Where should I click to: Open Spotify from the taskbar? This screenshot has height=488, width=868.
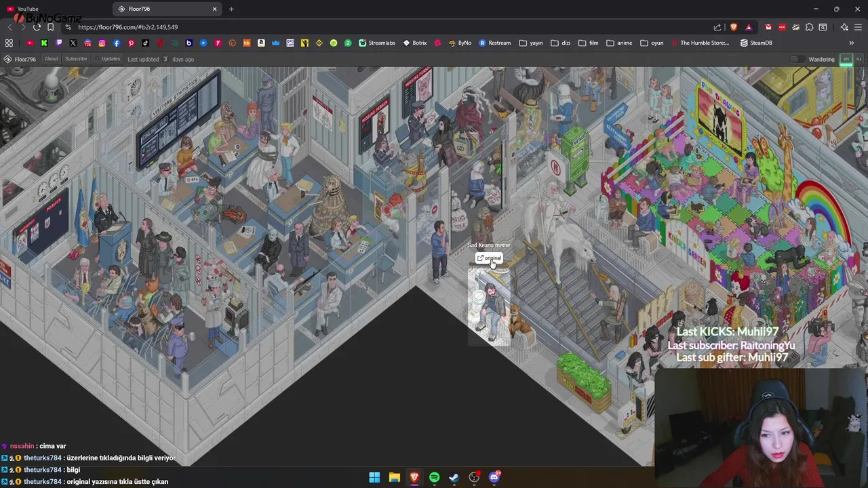click(x=434, y=477)
